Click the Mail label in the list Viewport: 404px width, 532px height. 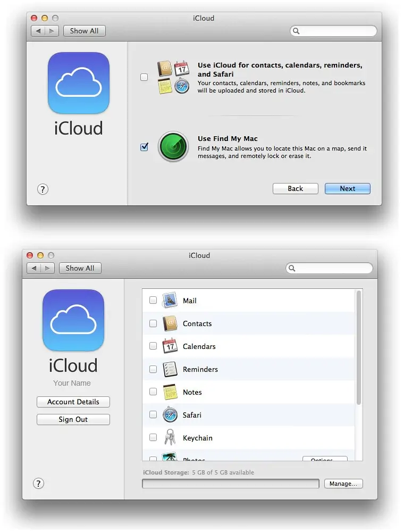pyautogui.click(x=189, y=301)
